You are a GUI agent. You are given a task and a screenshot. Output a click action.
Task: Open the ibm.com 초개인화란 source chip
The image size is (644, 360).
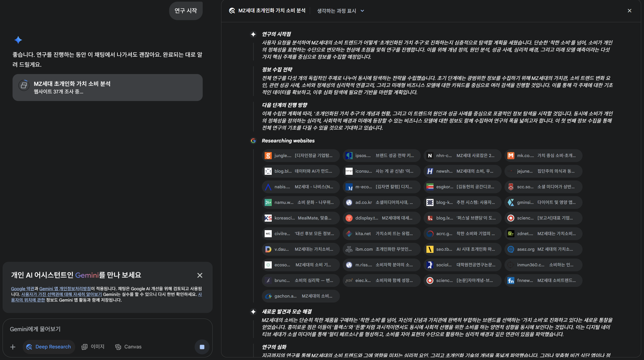[x=381, y=249]
